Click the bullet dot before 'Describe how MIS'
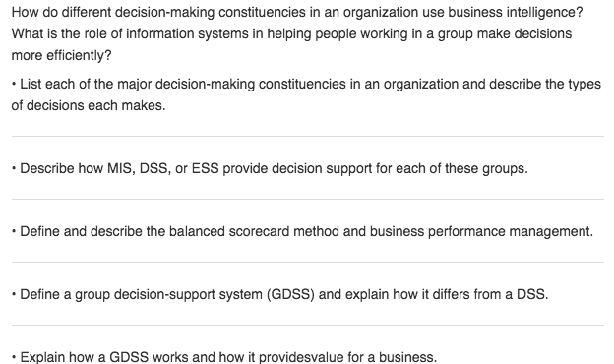614x364 pixels. click(x=14, y=169)
